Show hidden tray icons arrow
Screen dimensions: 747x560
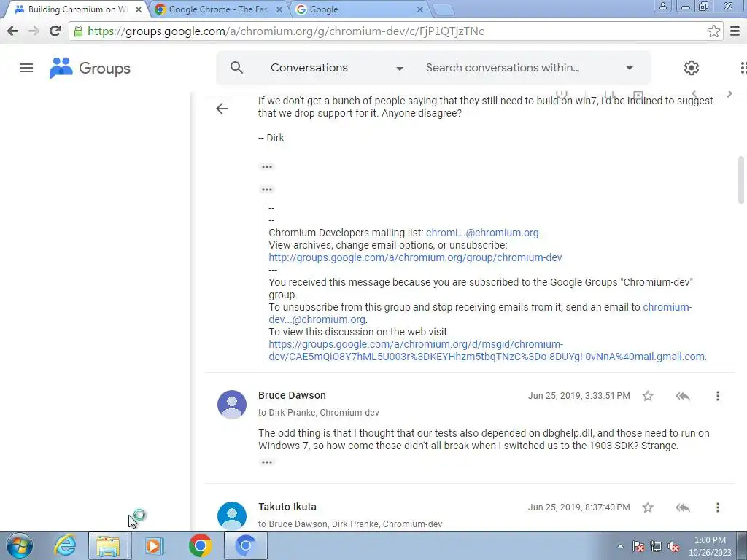[620, 546]
